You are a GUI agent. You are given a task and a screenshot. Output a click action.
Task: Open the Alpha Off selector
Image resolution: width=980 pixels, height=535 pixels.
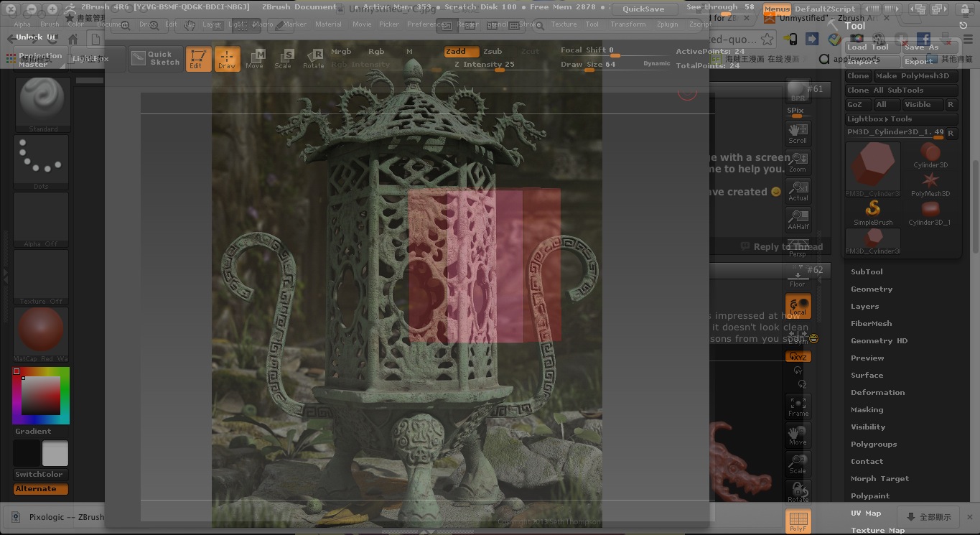click(42, 220)
